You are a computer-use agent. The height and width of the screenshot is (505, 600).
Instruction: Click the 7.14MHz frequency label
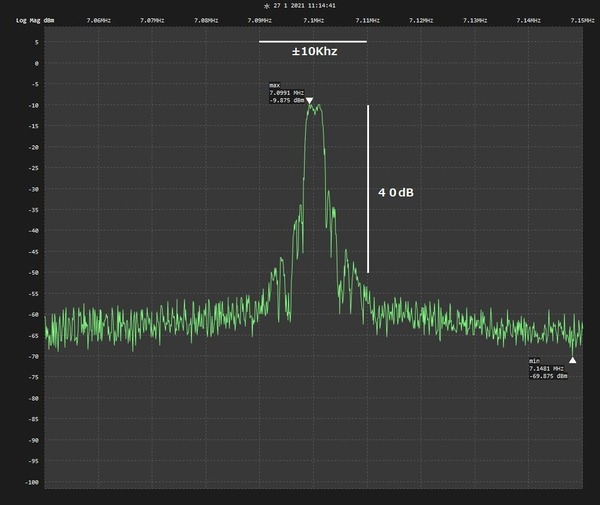click(x=528, y=20)
